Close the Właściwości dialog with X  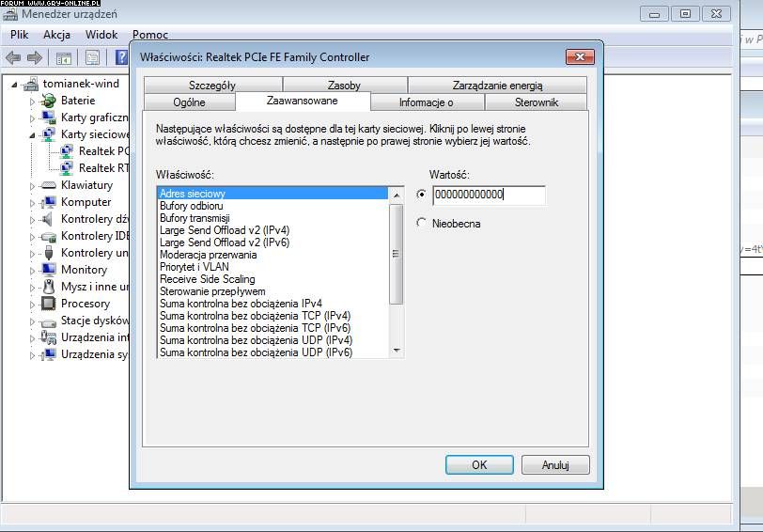point(580,57)
